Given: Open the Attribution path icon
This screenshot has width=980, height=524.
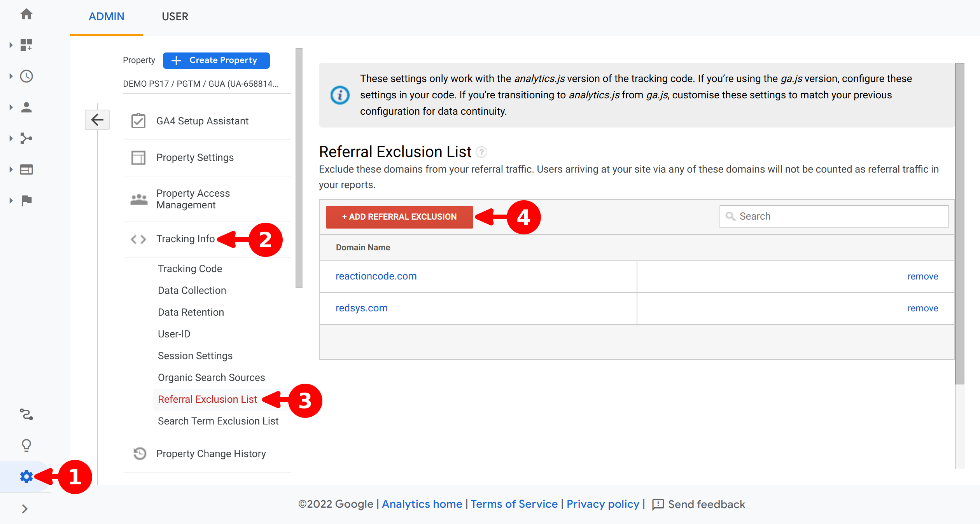Looking at the screenshot, I should pyautogui.click(x=26, y=414).
